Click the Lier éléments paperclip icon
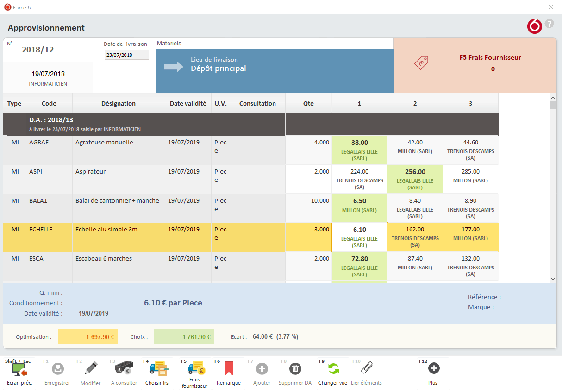This screenshot has width=562, height=392. click(367, 368)
